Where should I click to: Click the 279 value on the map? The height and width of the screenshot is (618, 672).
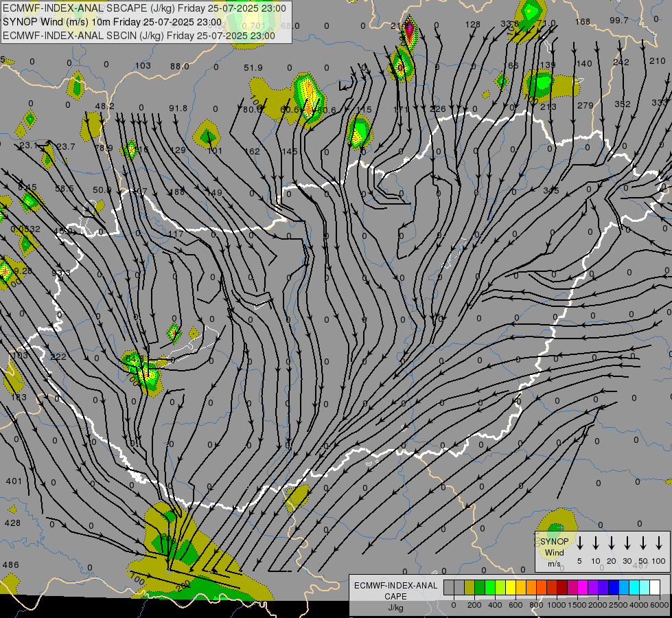tap(586, 105)
